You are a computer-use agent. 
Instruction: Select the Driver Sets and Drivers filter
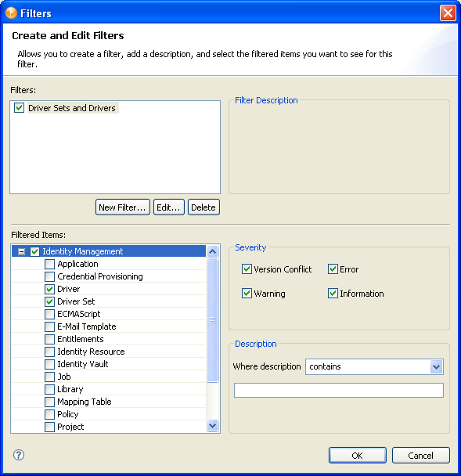click(x=72, y=108)
